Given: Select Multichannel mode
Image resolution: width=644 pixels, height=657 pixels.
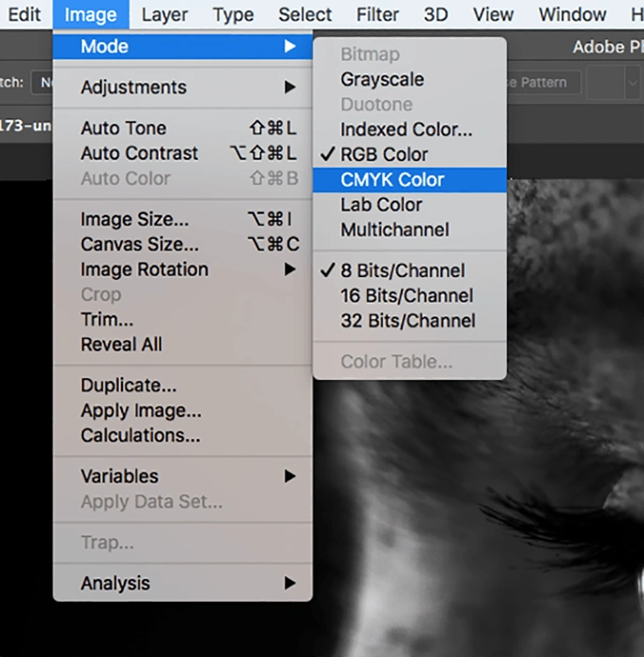Looking at the screenshot, I should click(394, 230).
